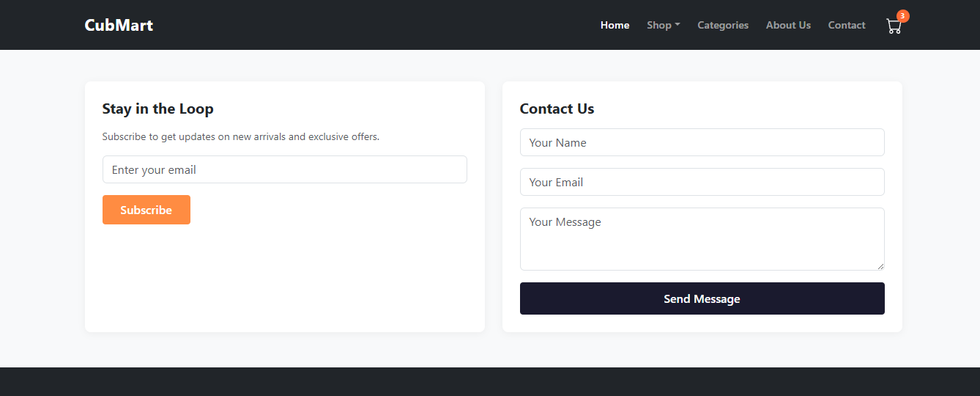Click the cart badge showing 3
The image size is (980, 396).
(902, 16)
